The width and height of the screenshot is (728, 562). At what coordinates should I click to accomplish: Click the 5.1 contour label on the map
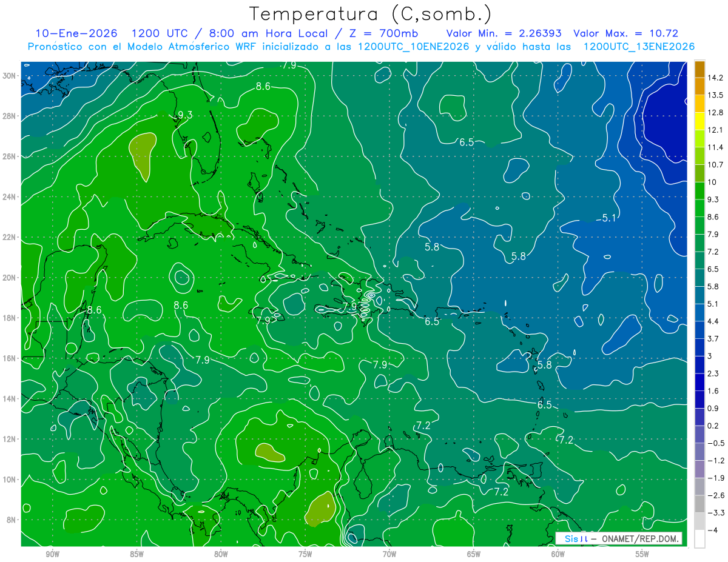609,218
